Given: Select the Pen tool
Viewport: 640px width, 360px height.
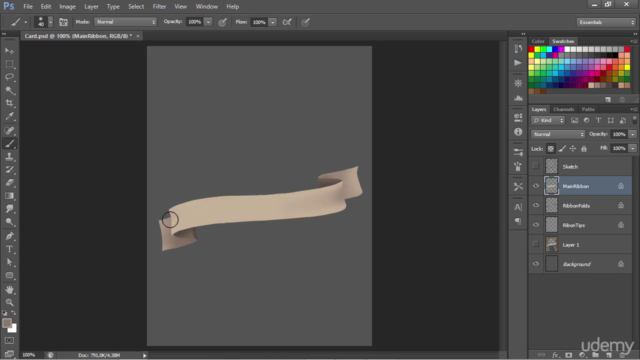Looking at the screenshot, I should (9, 236).
